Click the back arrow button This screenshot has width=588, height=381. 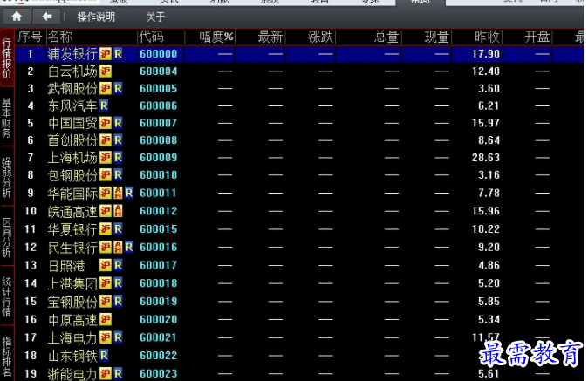47,17
